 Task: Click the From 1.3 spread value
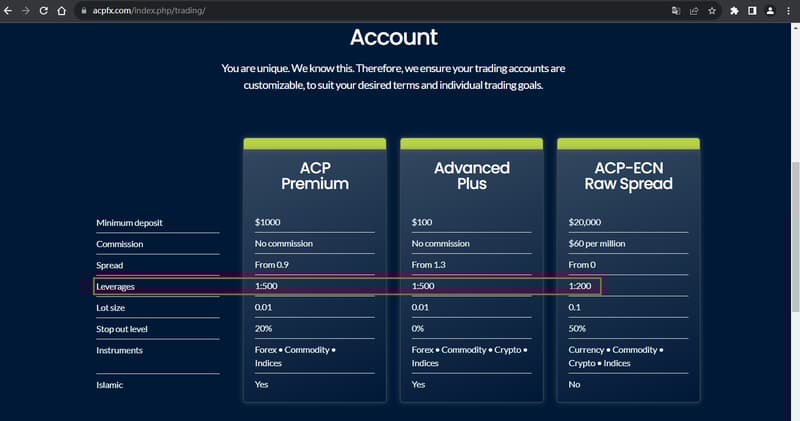point(428,265)
